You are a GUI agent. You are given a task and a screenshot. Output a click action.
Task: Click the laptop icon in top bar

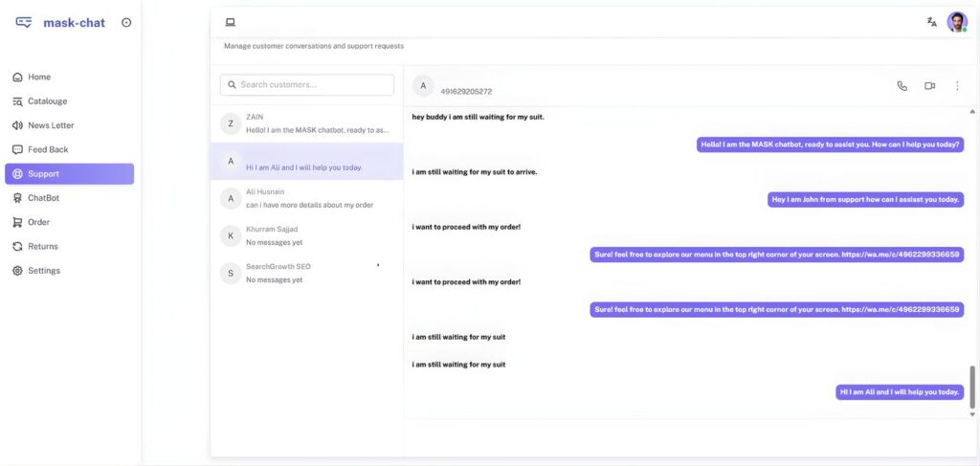tap(230, 22)
